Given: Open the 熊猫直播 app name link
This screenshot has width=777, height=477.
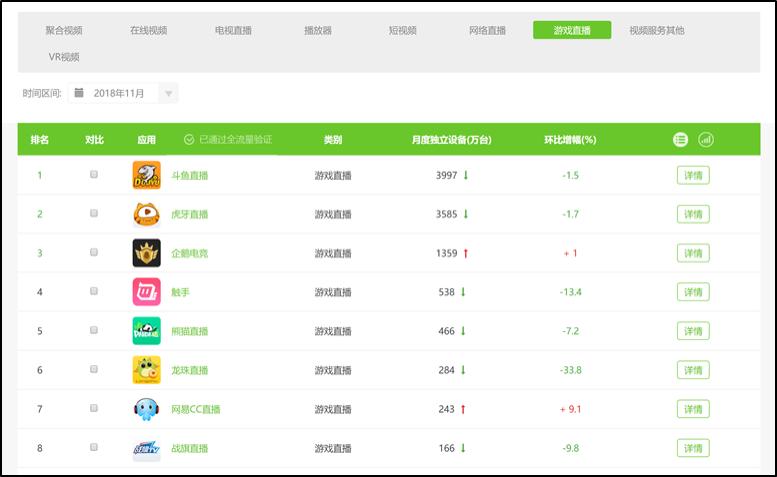Looking at the screenshot, I should tap(189, 331).
